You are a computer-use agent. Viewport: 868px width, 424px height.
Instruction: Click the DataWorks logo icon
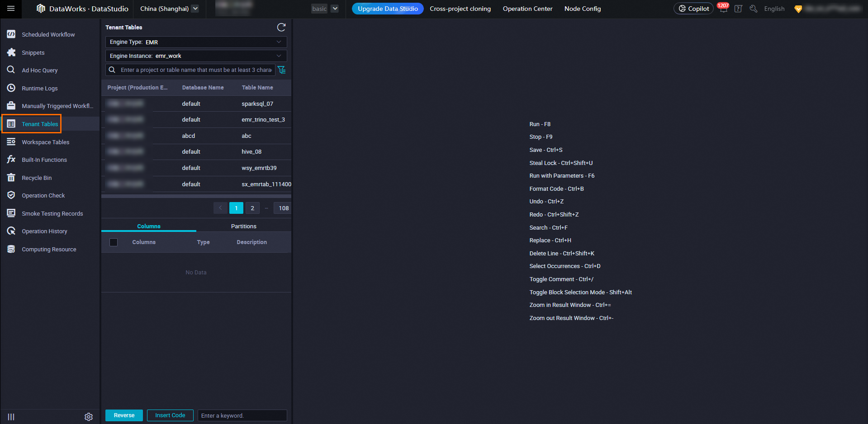(x=41, y=9)
